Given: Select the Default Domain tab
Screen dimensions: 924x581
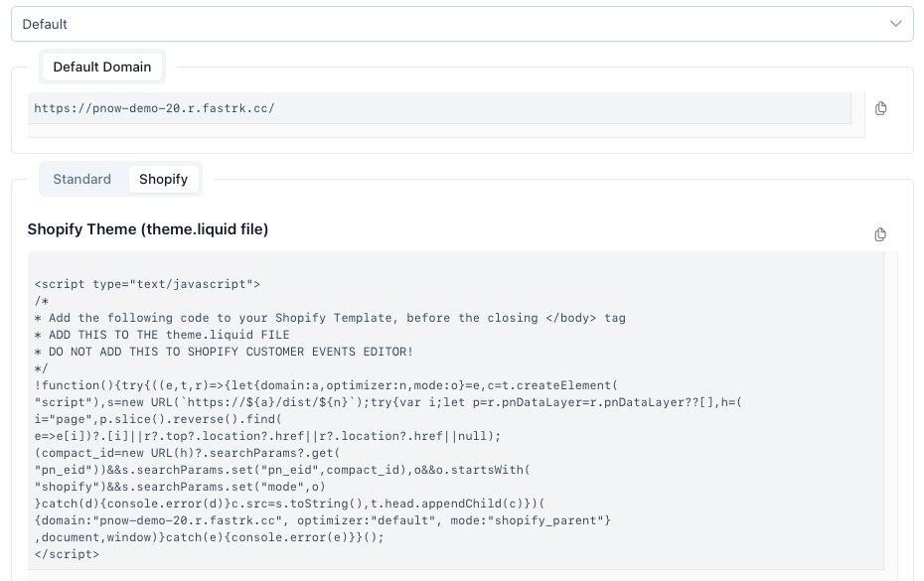Looking at the screenshot, I should (102, 68).
